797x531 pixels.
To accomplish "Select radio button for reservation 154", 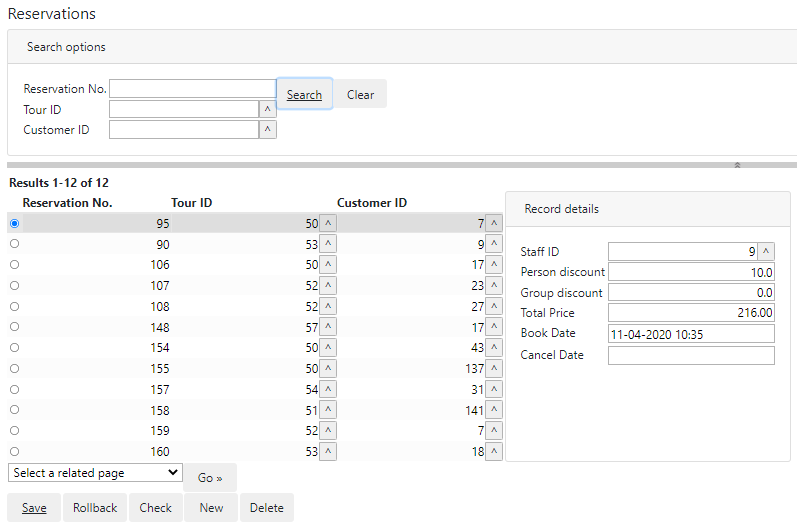I will coord(14,347).
